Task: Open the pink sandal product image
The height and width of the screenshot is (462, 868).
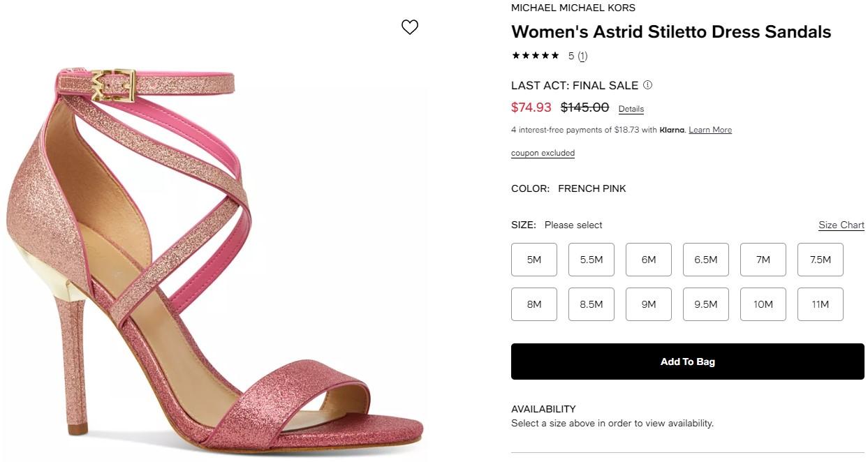Action: 216,258
